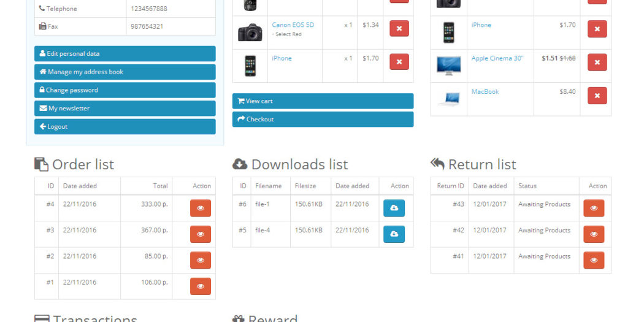View return #41 eye icon
The width and height of the screenshot is (644, 322).
pyautogui.click(x=593, y=260)
